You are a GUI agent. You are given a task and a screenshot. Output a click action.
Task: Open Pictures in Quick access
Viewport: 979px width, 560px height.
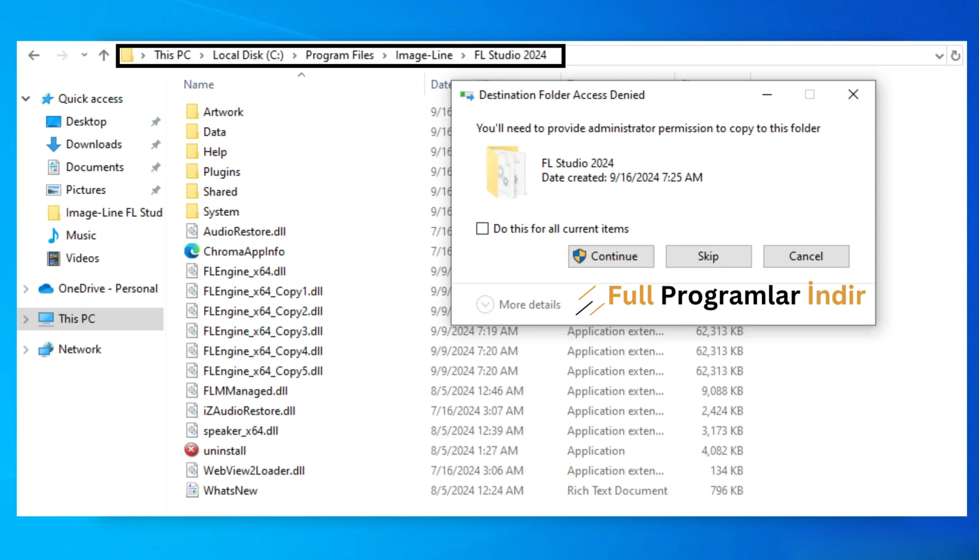click(x=86, y=190)
